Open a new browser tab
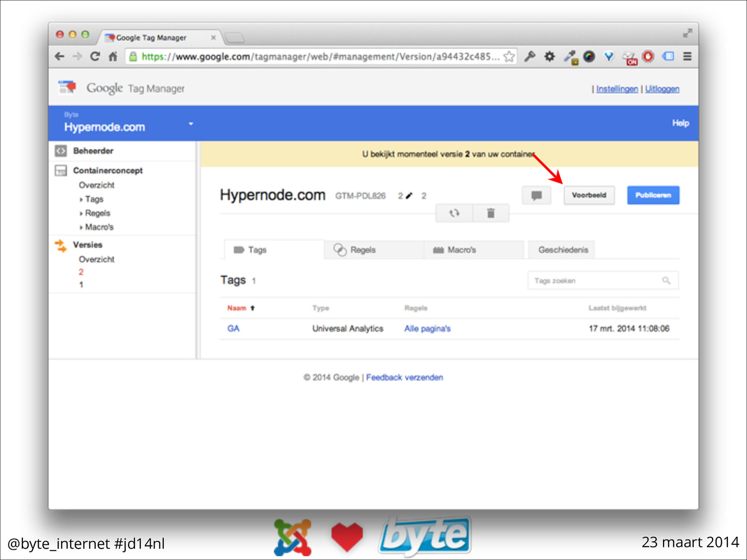 click(233, 37)
